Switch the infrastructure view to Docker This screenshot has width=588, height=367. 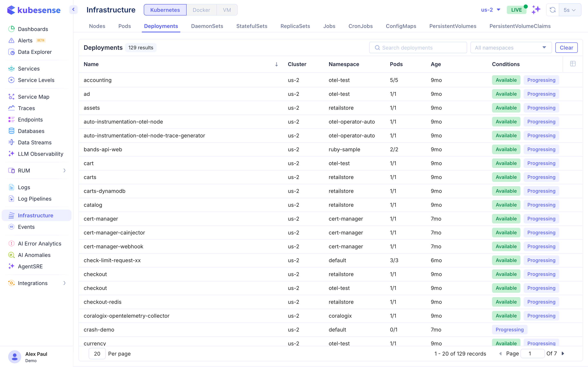point(201,10)
